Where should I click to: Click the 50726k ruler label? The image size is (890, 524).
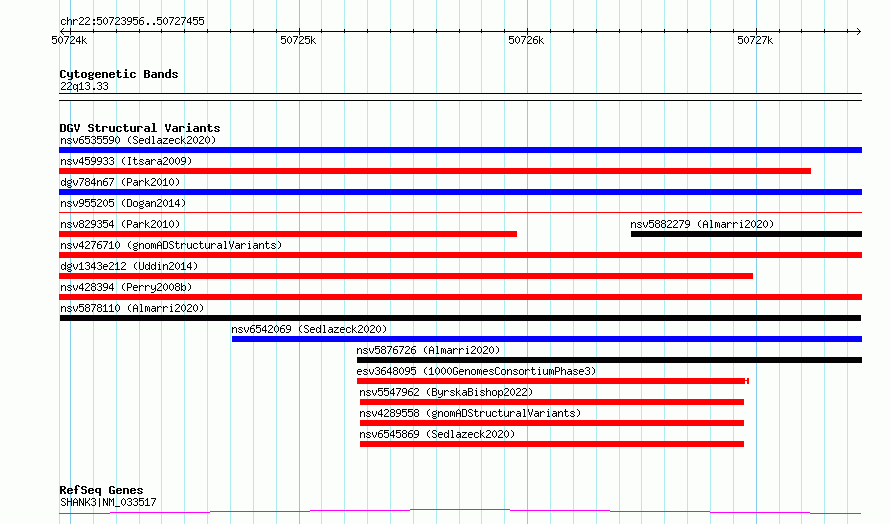526,40
